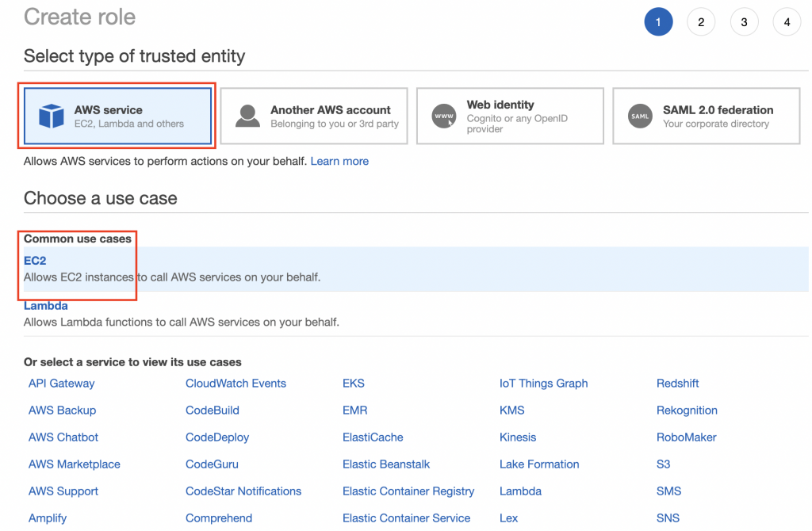812x531 pixels.
Task: Choose the Kinesis service link
Action: [x=518, y=437]
